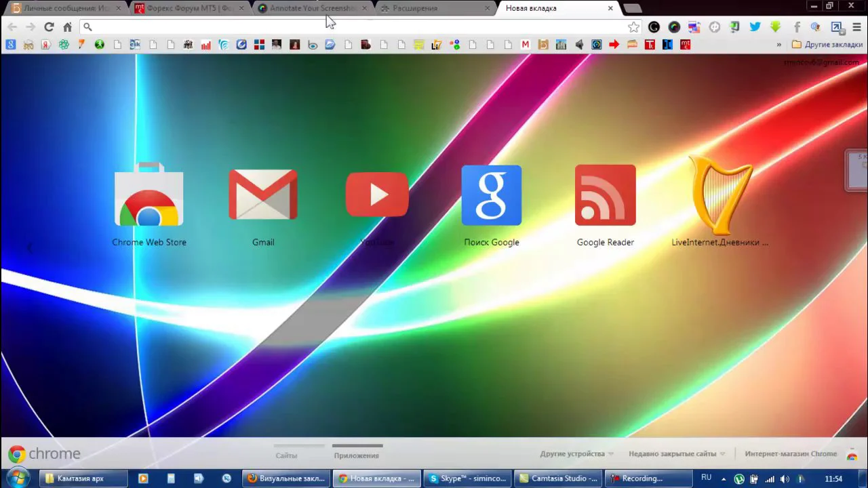
Task: Close the Новая вкладка tab
Action: [x=610, y=8]
